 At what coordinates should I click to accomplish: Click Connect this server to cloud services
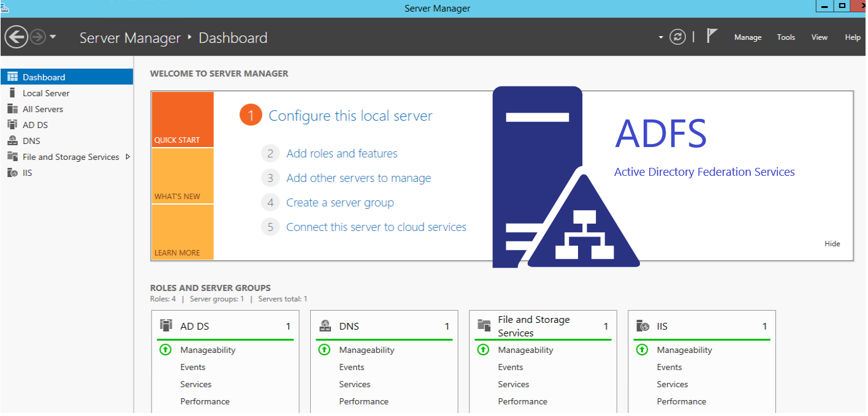pyautogui.click(x=376, y=227)
